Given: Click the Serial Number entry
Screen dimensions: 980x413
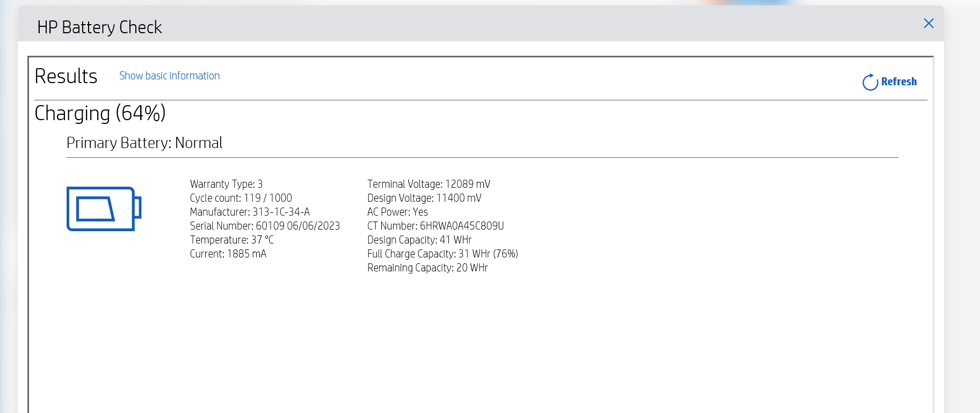Looking at the screenshot, I should (x=264, y=226).
